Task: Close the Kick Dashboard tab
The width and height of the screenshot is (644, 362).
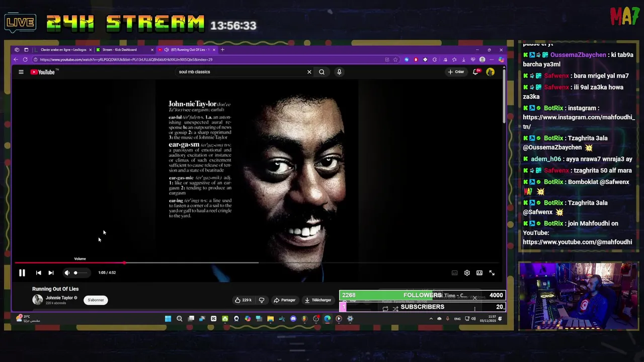Action: [x=152, y=50]
